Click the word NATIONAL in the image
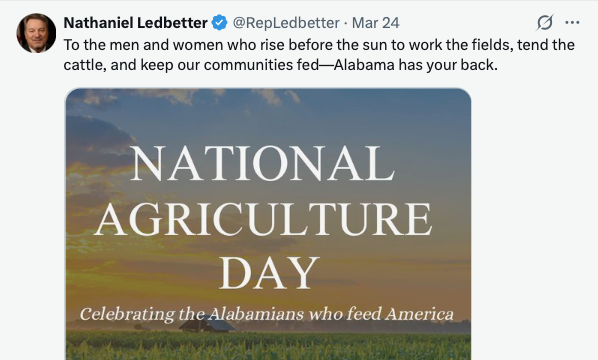 click(x=262, y=163)
